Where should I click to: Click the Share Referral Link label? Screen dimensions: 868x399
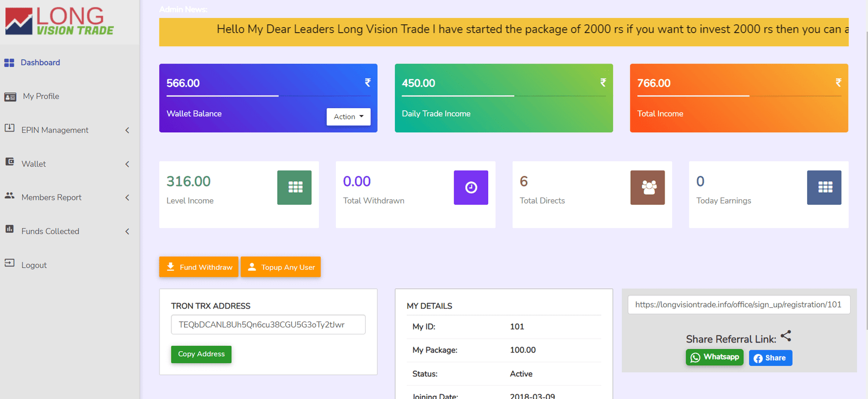pos(731,339)
